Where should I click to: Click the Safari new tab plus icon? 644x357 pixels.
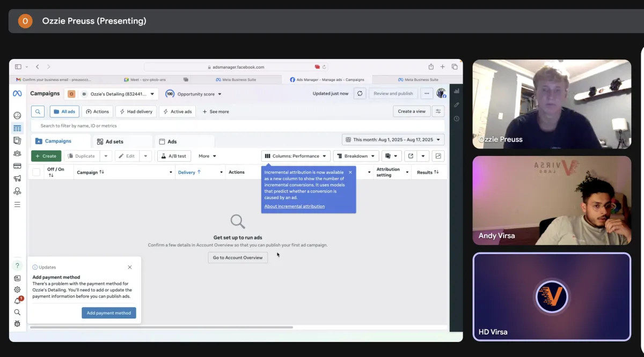click(x=443, y=67)
